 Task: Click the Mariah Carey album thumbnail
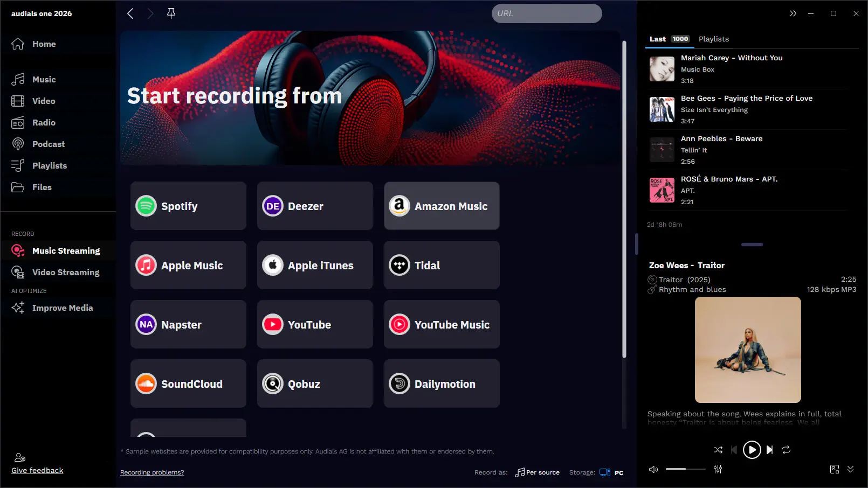662,69
